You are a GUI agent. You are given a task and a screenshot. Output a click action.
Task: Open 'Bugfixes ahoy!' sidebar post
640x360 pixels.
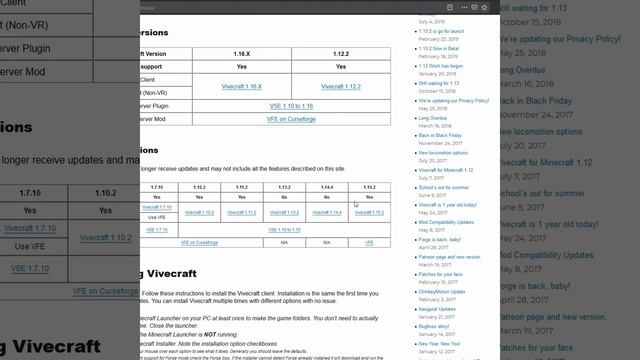[434, 326]
